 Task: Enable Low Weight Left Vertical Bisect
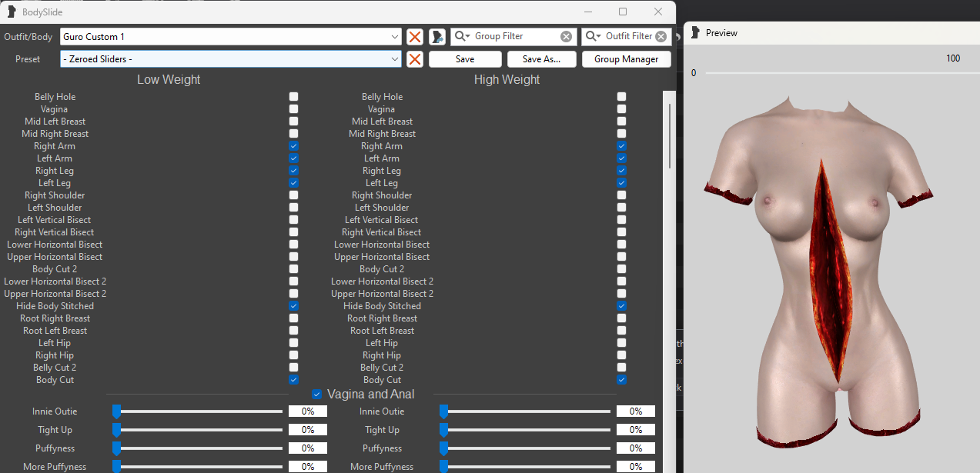[x=293, y=220]
